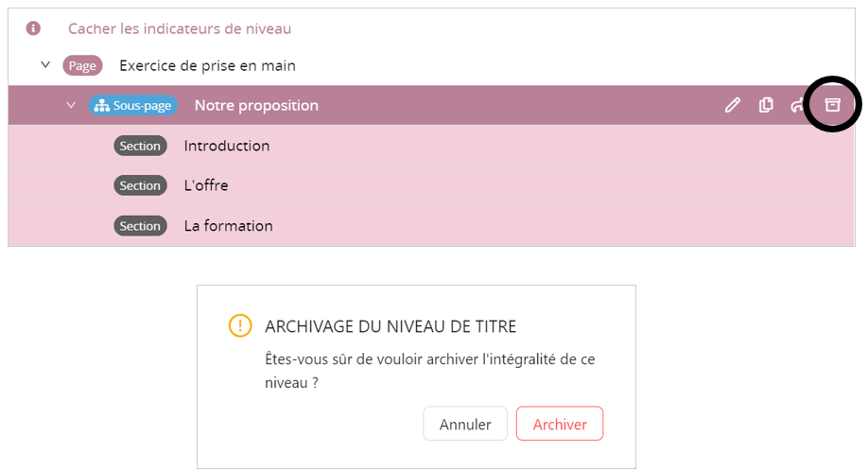Click the pencil edit icon on Notre proposition
Screen dimensions: 868x471
(733, 105)
